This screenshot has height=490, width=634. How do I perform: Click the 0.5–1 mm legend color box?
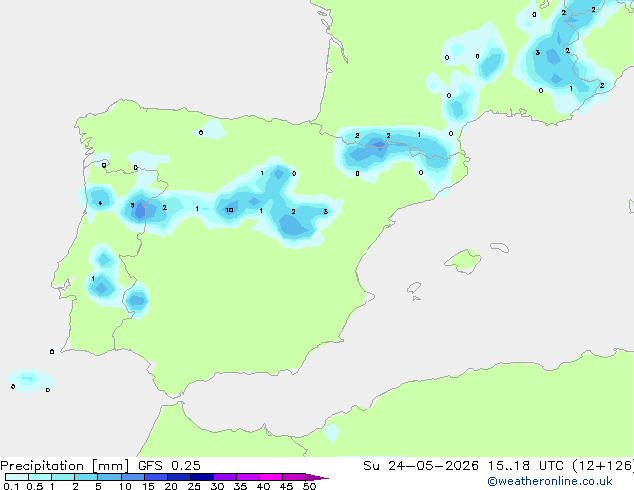pyautogui.click(x=40, y=477)
